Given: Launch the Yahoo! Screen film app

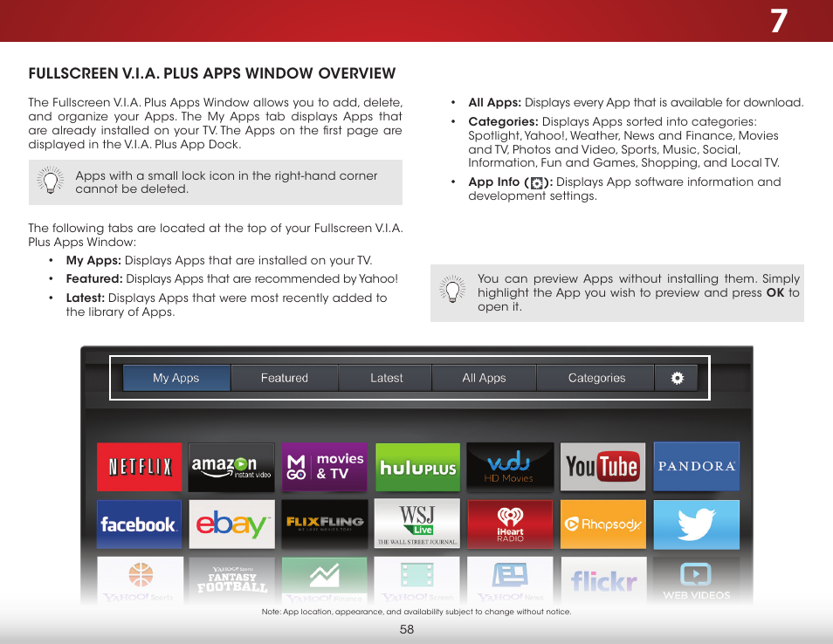Looking at the screenshot, I should 417,580.
